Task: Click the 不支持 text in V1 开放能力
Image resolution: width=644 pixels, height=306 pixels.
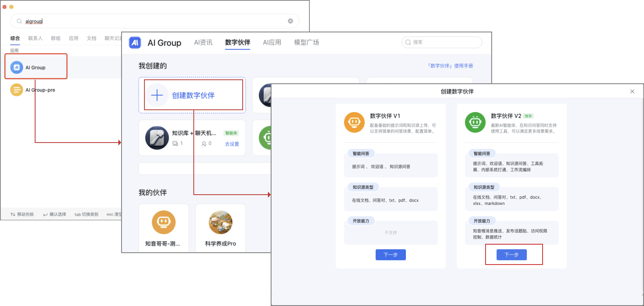Action: (391, 233)
